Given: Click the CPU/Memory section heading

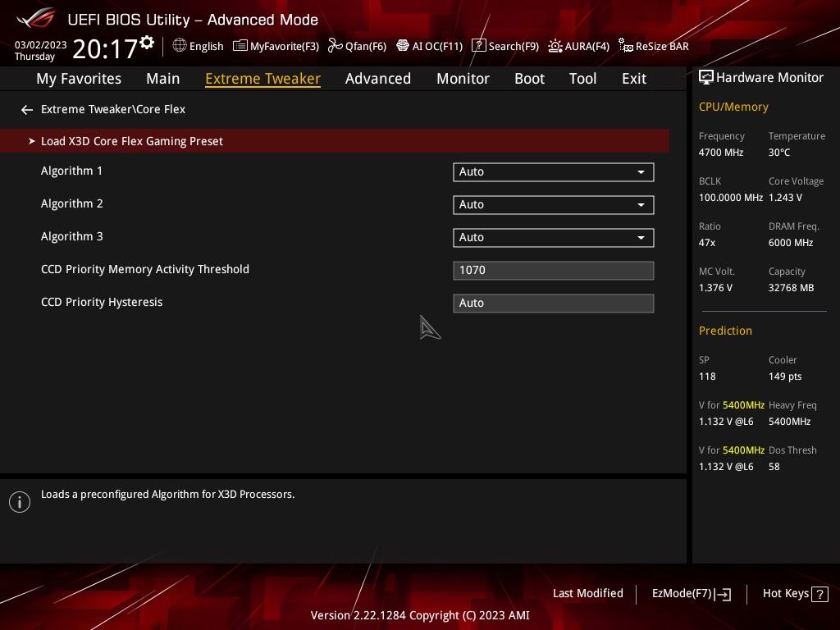Looking at the screenshot, I should click(733, 107).
